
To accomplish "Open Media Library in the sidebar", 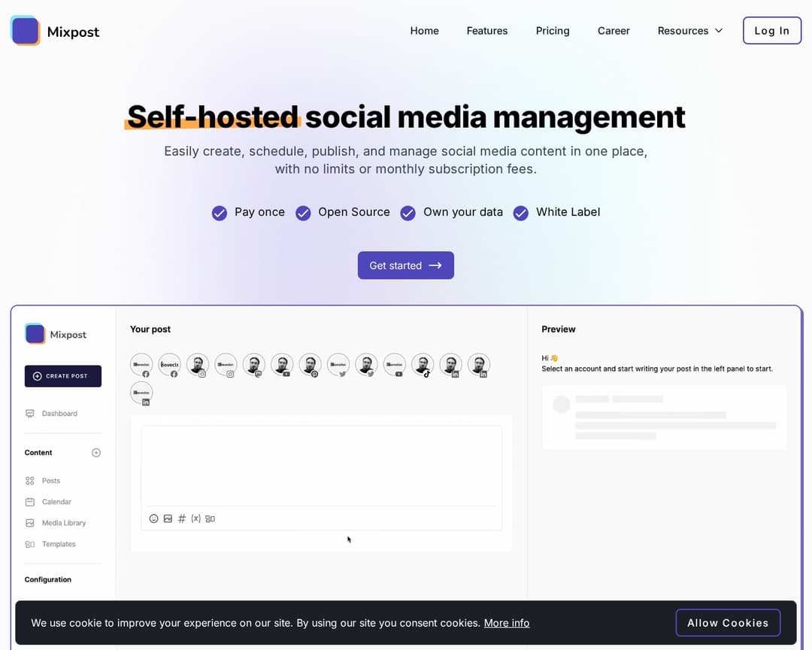I will pyautogui.click(x=63, y=523).
